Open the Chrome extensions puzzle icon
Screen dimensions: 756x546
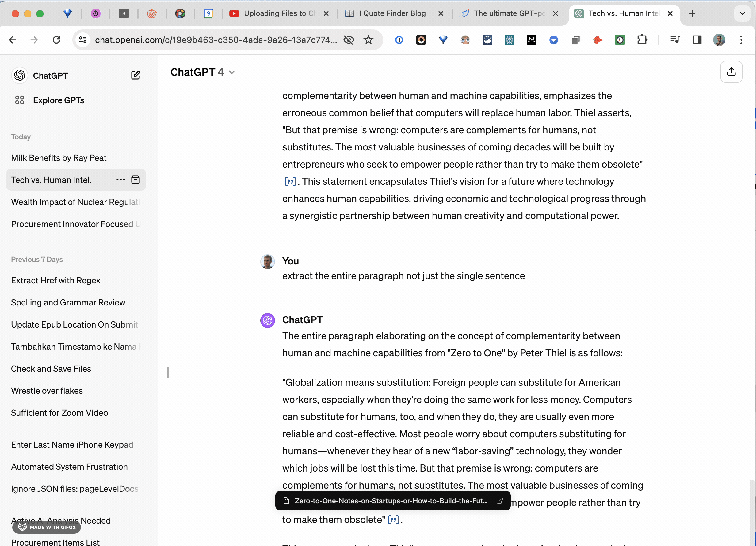(x=642, y=40)
